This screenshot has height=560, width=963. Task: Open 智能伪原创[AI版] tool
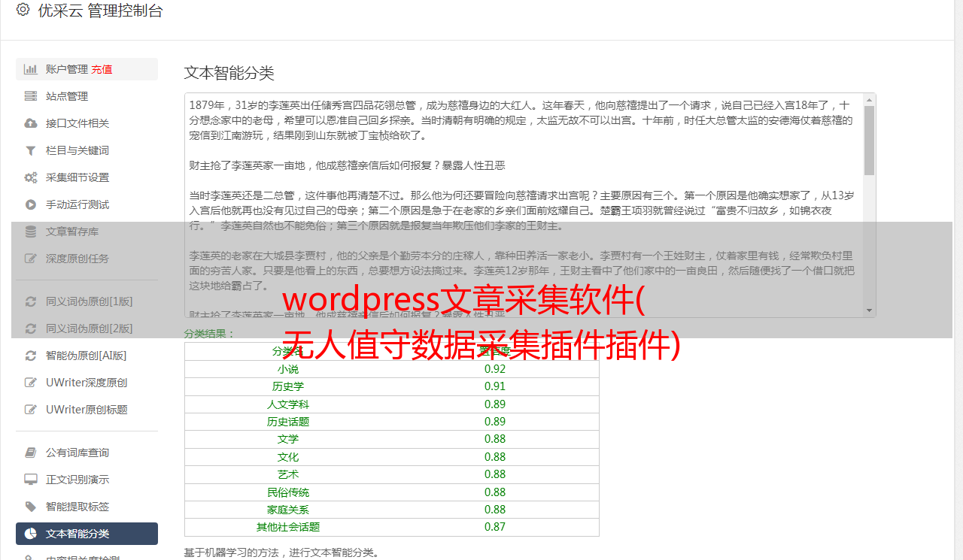point(87,356)
